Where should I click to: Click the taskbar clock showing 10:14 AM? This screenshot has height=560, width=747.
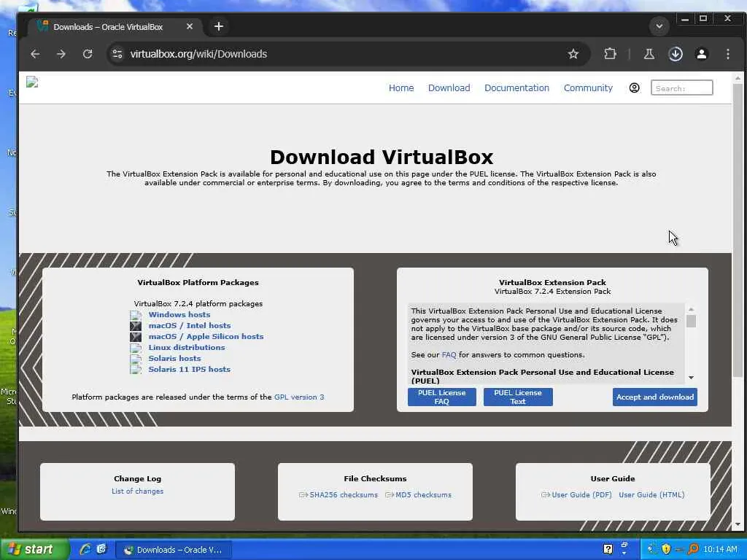(x=720, y=550)
